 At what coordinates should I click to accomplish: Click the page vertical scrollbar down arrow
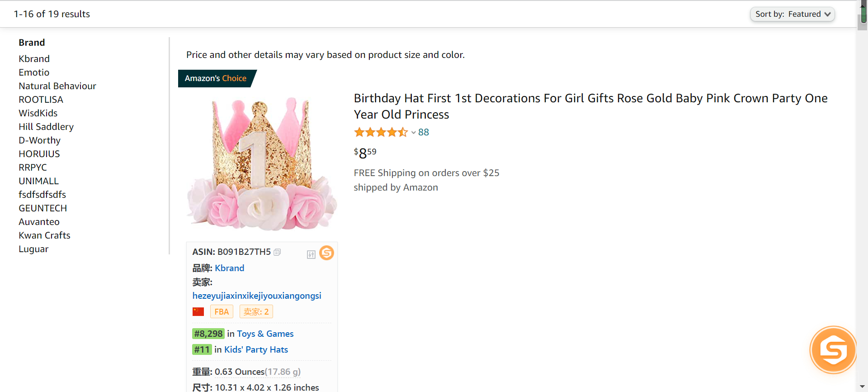863,387
